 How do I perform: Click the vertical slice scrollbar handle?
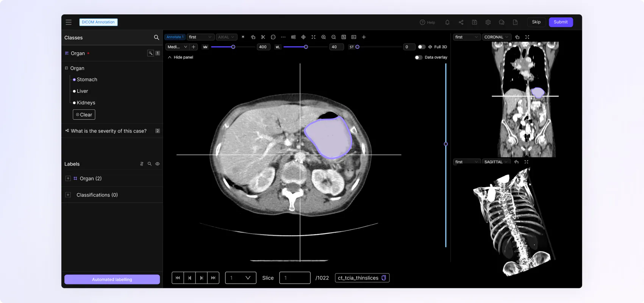click(446, 144)
